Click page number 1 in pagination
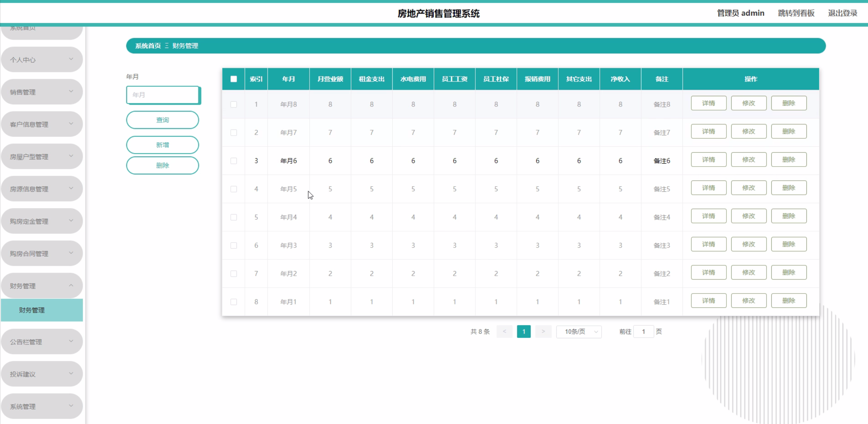Image resolution: width=868 pixels, height=424 pixels. [x=524, y=332]
